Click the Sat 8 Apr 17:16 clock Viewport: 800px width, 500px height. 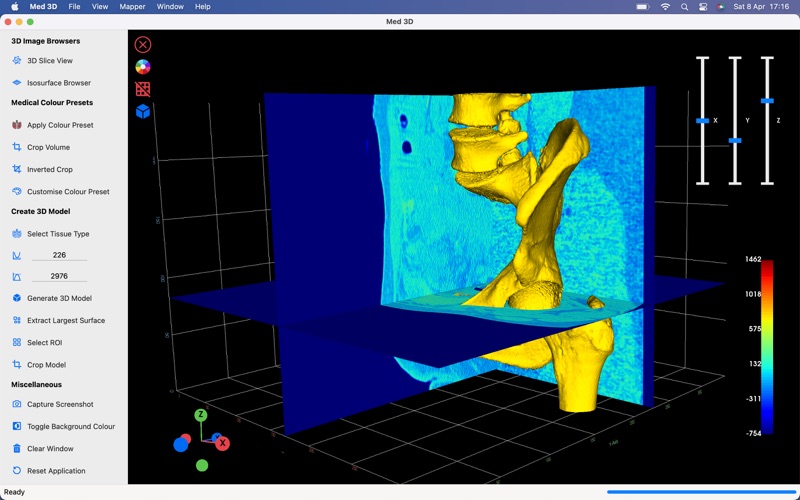click(761, 7)
